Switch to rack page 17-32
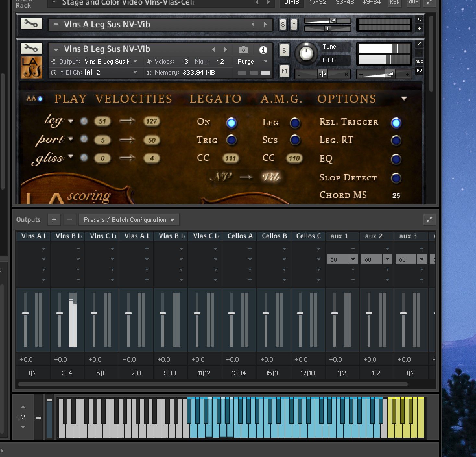The image size is (476, 457). [318, 3]
